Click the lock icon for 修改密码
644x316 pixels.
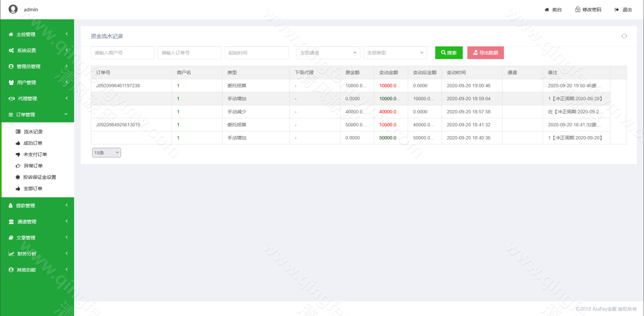[x=578, y=9]
